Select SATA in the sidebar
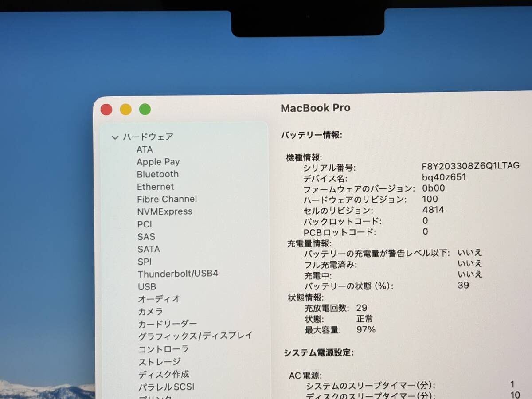532x399 pixels. [149, 249]
